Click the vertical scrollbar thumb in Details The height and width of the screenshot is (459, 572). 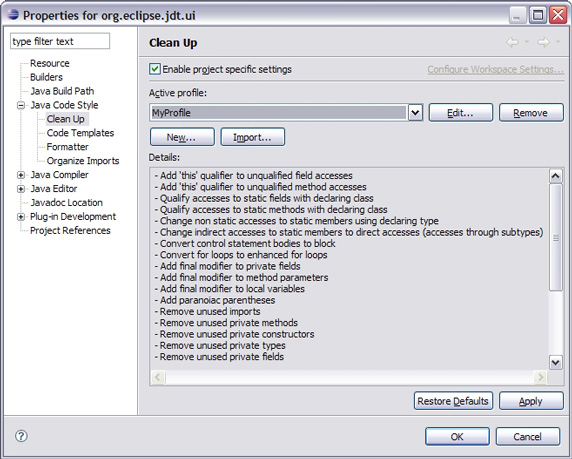tap(555, 237)
